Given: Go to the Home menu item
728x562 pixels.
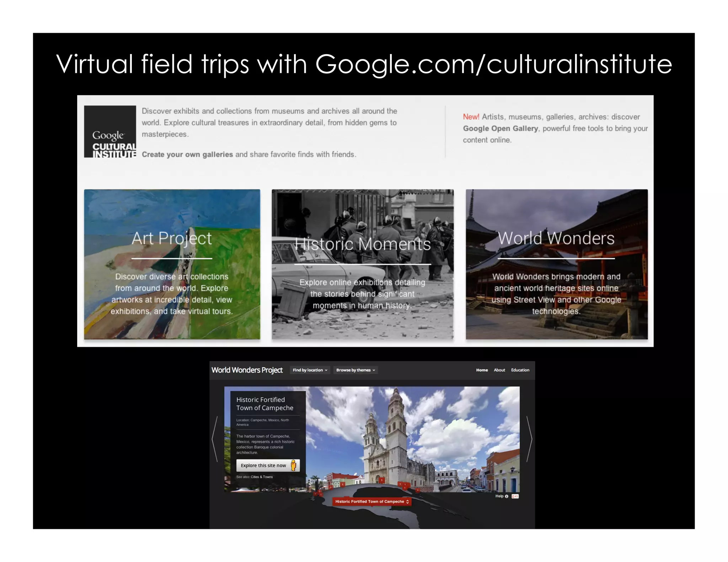Looking at the screenshot, I should [482, 370].
